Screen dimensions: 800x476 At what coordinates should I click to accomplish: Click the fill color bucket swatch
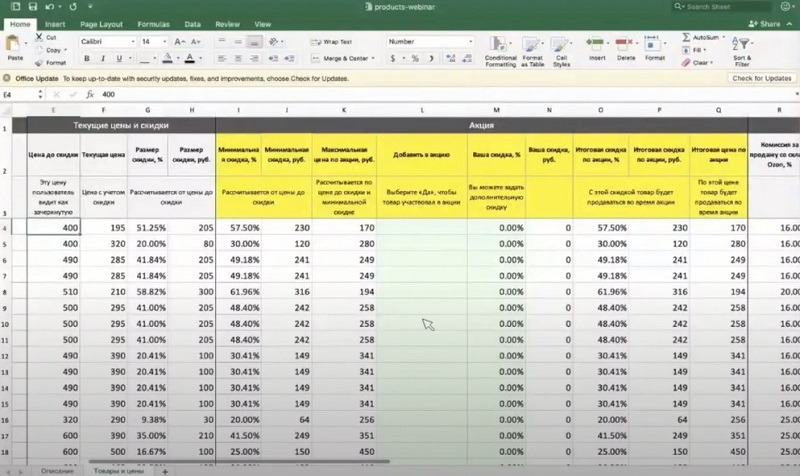tap(167, 59)
